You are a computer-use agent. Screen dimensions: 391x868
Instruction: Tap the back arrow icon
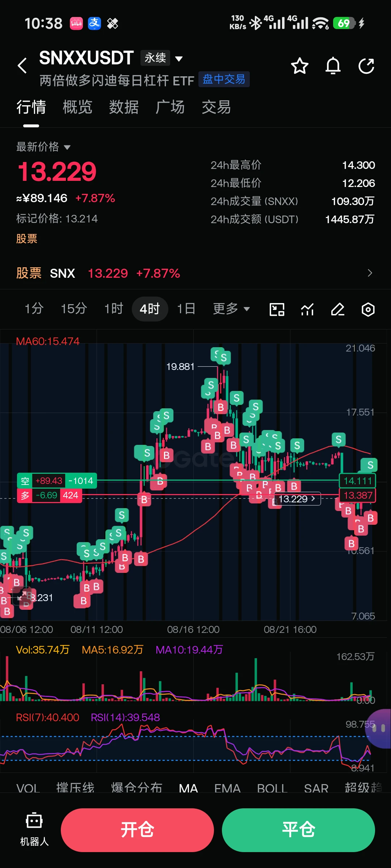(x=22, y=65)
